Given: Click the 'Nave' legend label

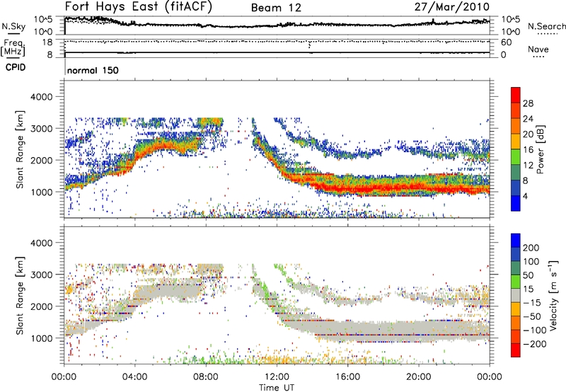Looking at the screenshot, I should click(538, 49).
